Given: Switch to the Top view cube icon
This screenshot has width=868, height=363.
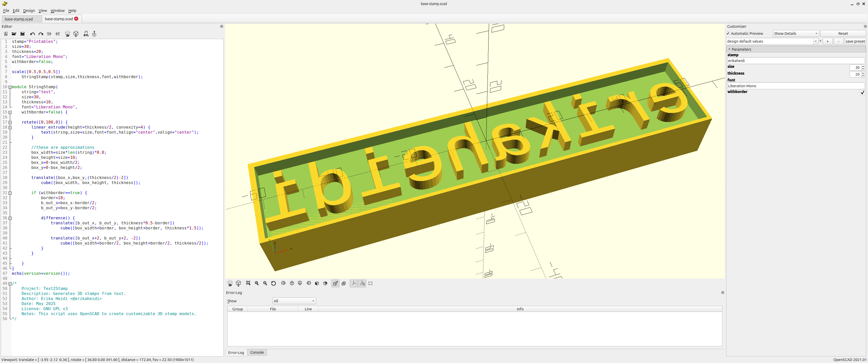Looking at the screenshot, I should 292,283.
